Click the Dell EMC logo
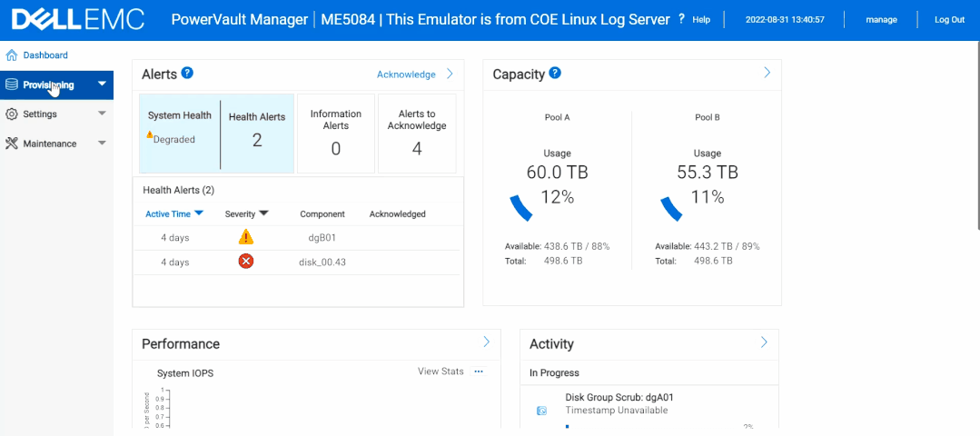The width and height of the screenshot is (980, 436). pos(78,19)
